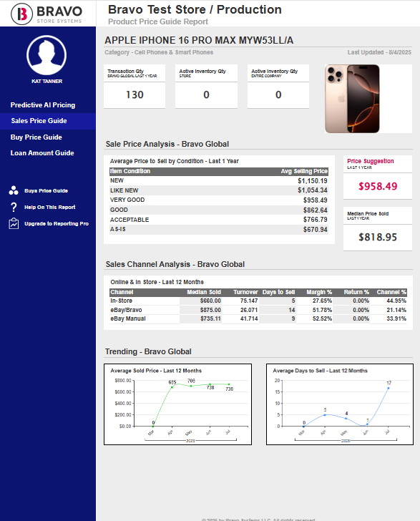420x521 pixels.
Task: Open Buy Price Guide menu item
Action: (x=36, y=137)
